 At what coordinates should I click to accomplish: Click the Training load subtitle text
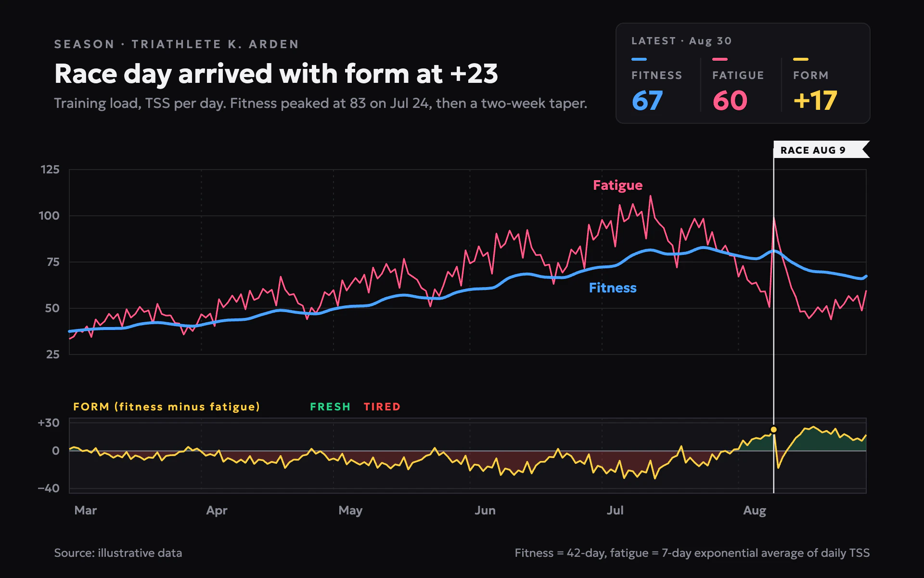321,104
